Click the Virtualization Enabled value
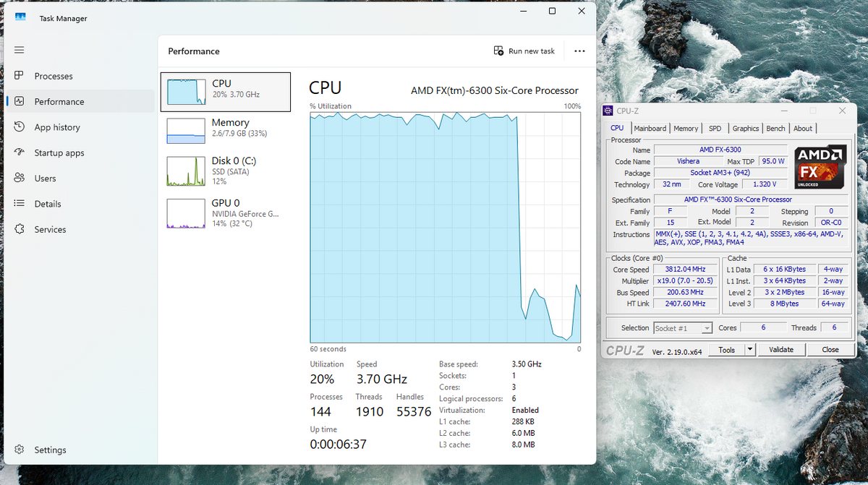This screenshot has width=868, height=485. pyautogui.click(x=525, y=410)
